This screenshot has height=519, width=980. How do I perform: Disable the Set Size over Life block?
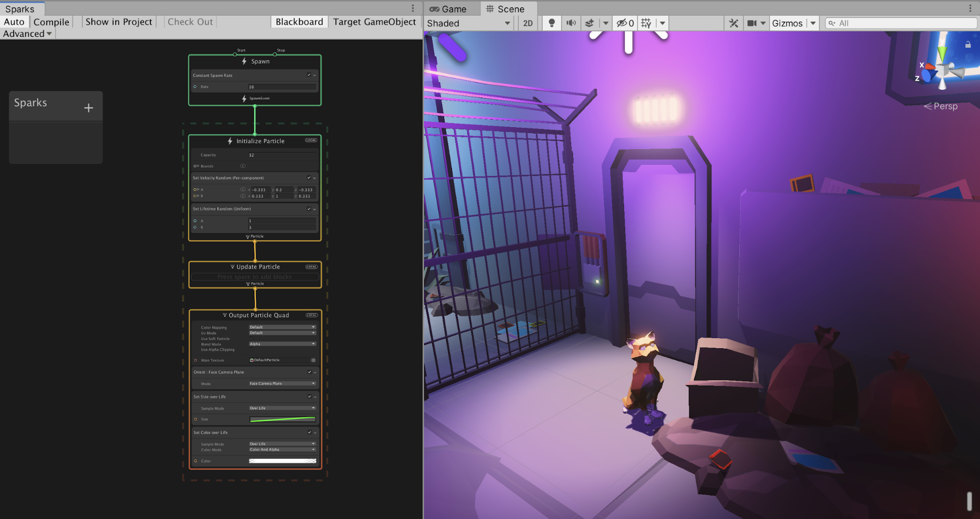click(309, 396)
